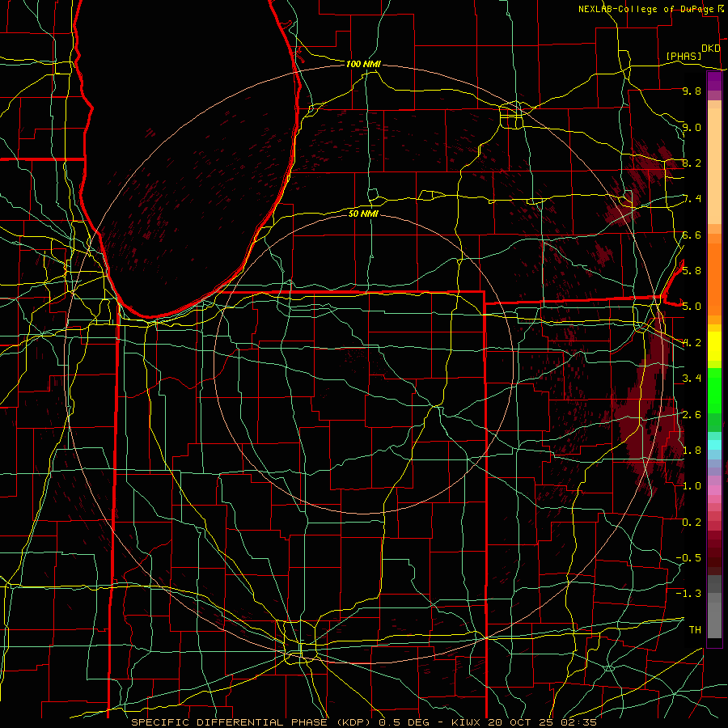Click the [PHAS] legend unit label
728x728 pixels.
(684, 57)
